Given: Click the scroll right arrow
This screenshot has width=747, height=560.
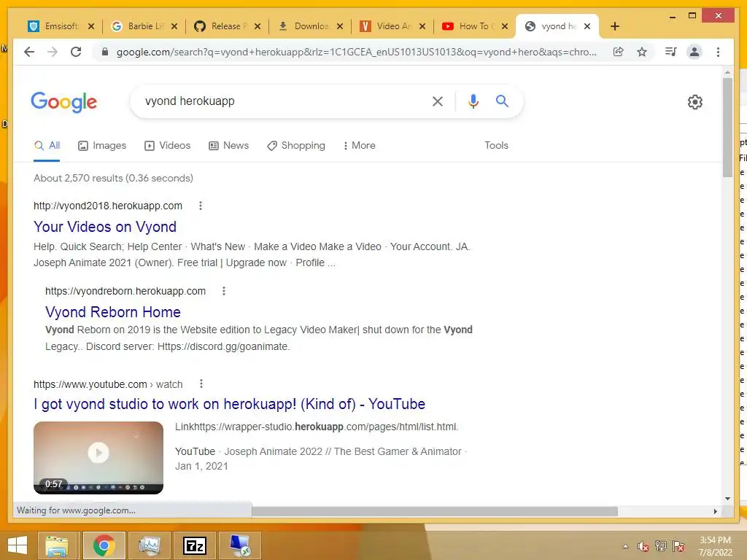Looking at the screenshot, I should (x=715, y=511).
